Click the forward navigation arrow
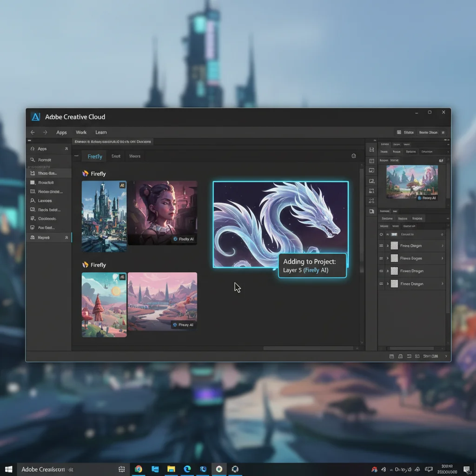 [45, 132]
